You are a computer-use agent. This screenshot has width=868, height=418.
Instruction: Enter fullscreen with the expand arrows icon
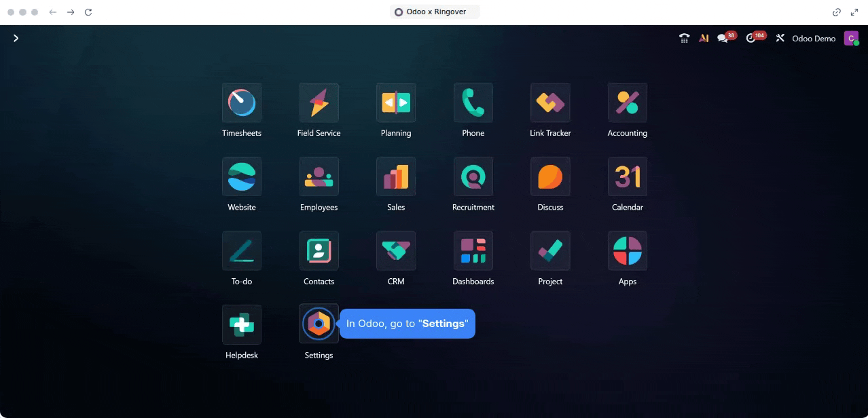pyautogui.click(x=854, y=12)
